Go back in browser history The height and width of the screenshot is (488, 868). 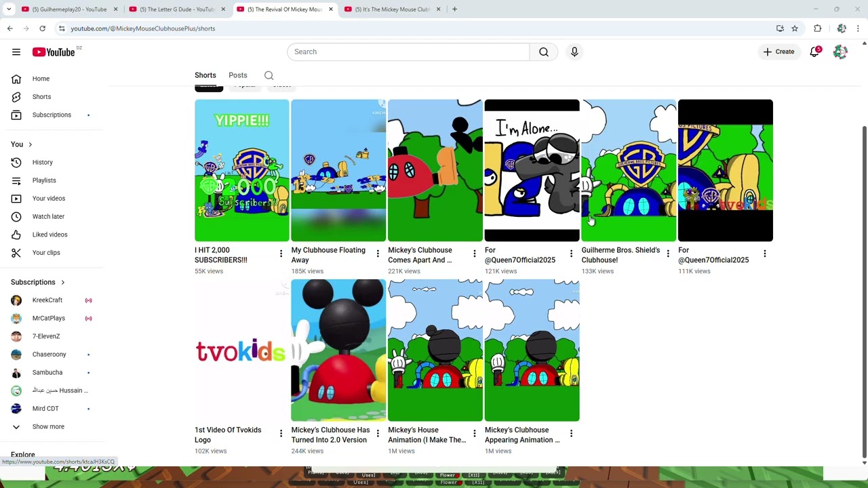click(x=9, y=28)
